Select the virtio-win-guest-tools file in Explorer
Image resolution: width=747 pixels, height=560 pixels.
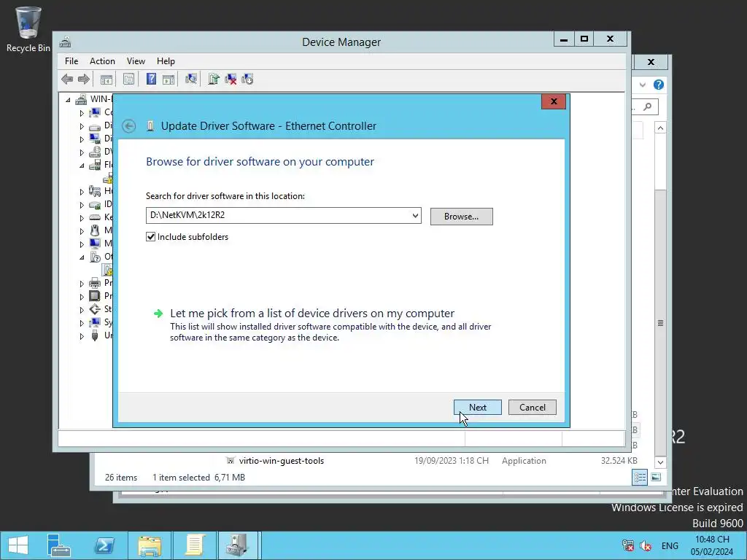(x=281, y=461)
